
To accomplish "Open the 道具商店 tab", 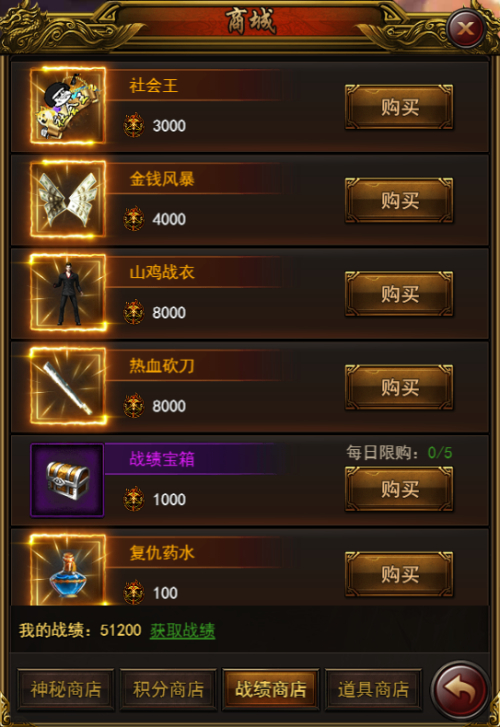I will coord(373,689).
